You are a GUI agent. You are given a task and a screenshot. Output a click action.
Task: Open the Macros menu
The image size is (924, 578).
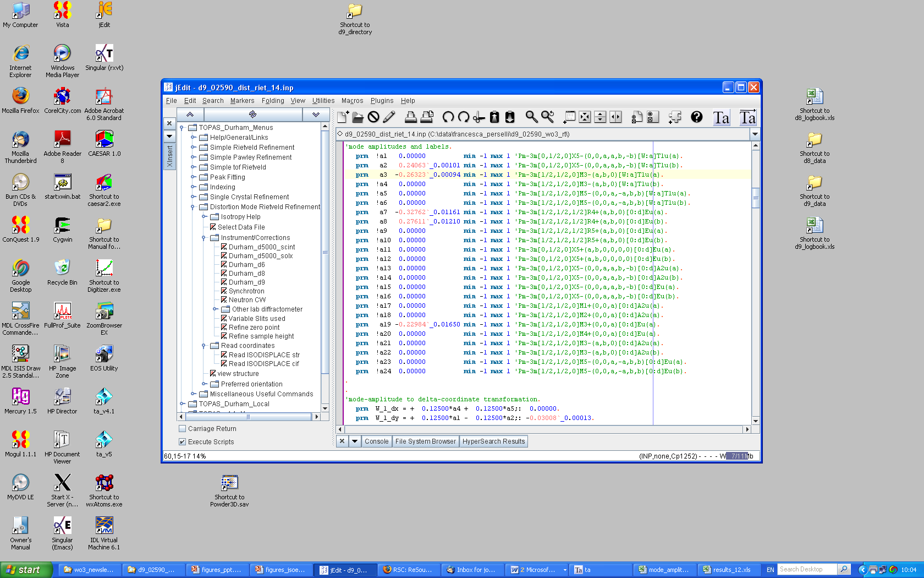click(x=352, y=101)
